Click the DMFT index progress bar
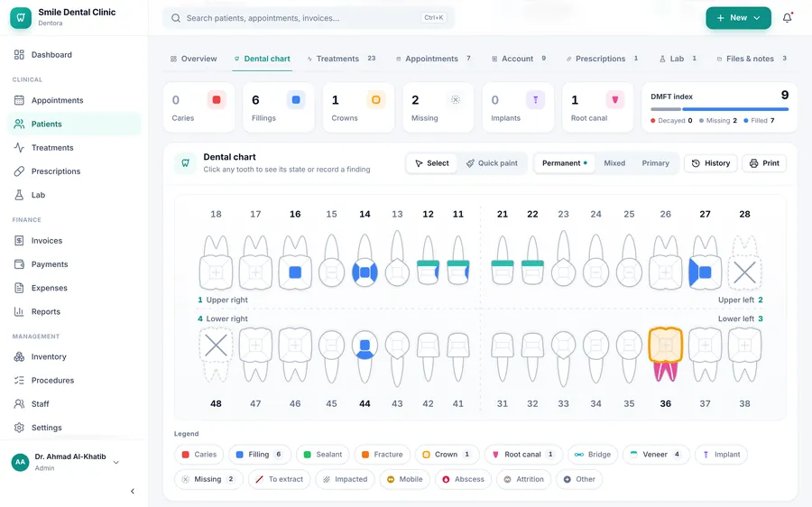Image resolution: width=812 pixels, height=507 pixels. [x=720, y=109]
